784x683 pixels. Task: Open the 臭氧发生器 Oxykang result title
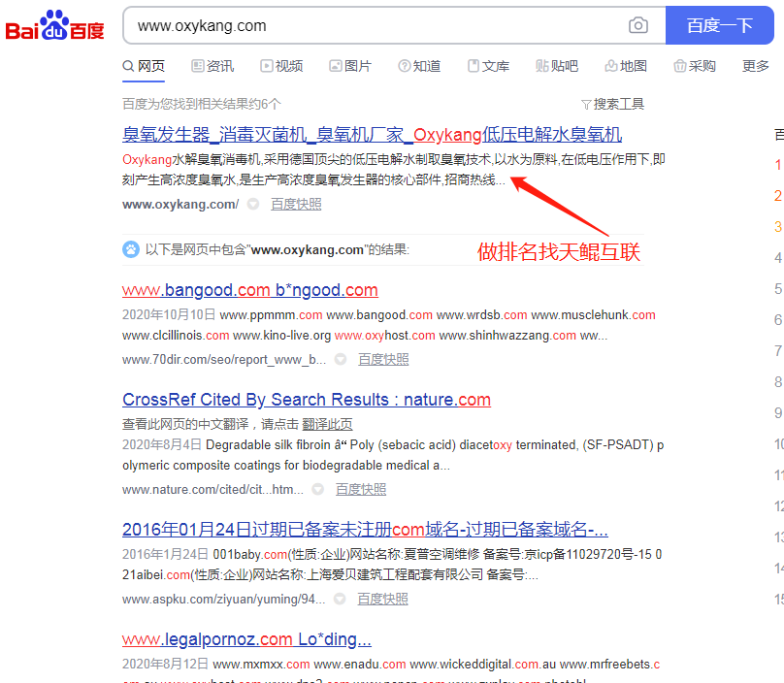(x=372, y=135)
